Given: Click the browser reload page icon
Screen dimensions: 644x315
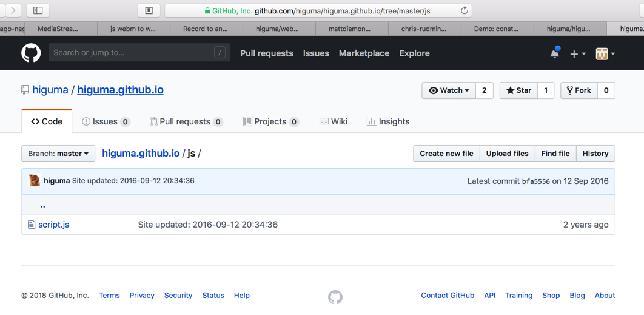Looking at the screenshot, I should coord(464,10).
